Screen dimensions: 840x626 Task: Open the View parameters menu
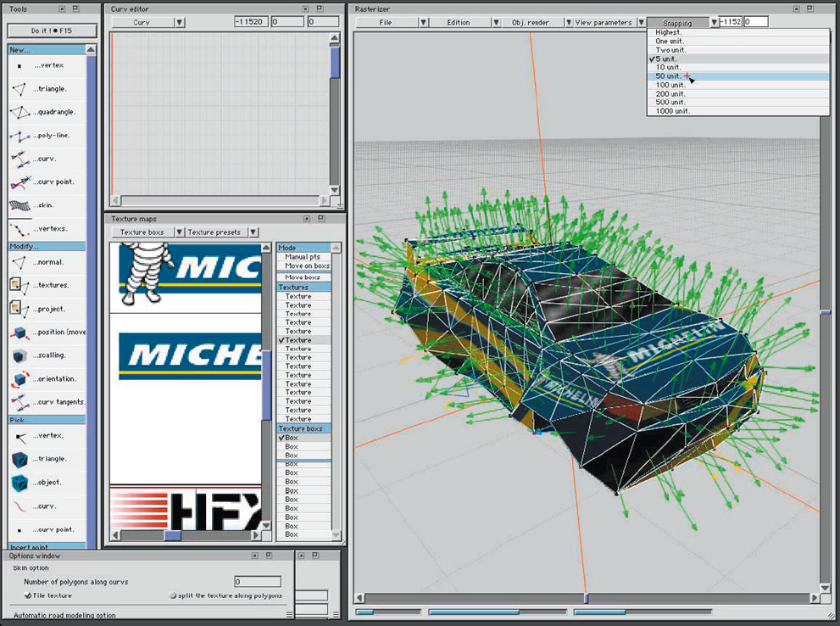click(x=604, y=22)
